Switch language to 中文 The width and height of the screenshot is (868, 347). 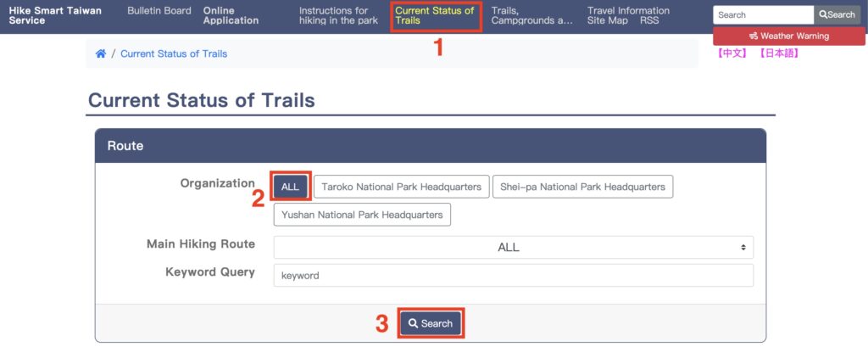pos(732,53)
